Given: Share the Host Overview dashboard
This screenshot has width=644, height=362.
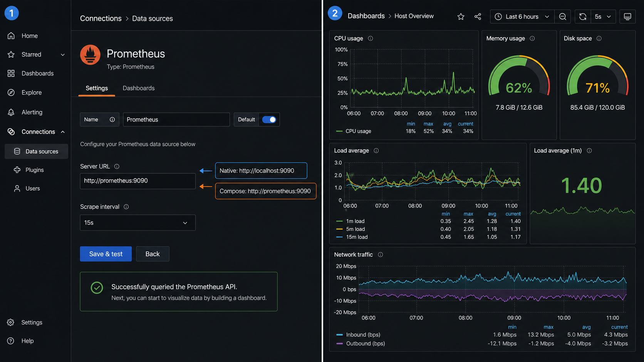Looking at the screenshot, I should pos(478,17).
